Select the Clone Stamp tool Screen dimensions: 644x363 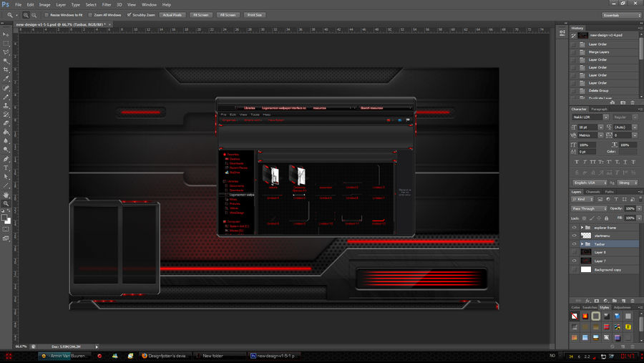click(6, 106)
